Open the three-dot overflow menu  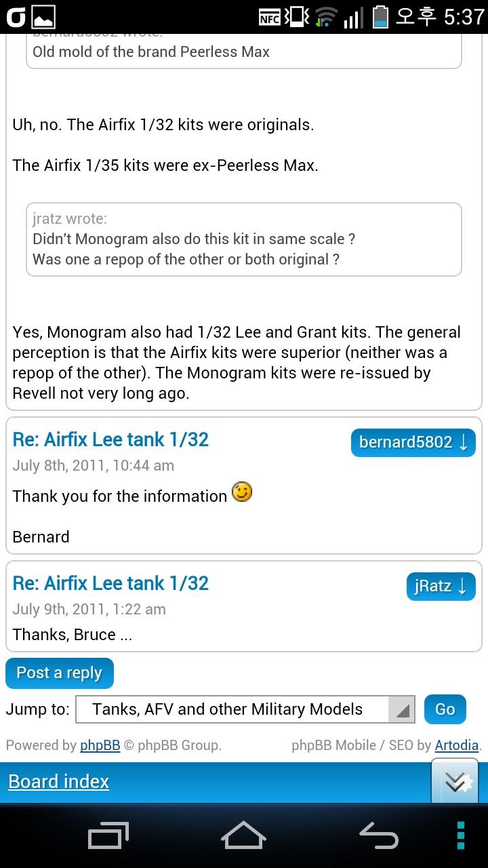461,836
